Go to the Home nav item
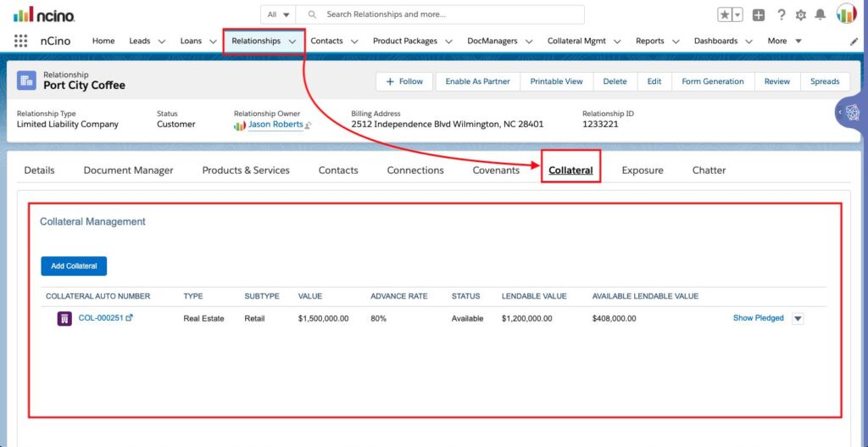 (x=103, y=41)
